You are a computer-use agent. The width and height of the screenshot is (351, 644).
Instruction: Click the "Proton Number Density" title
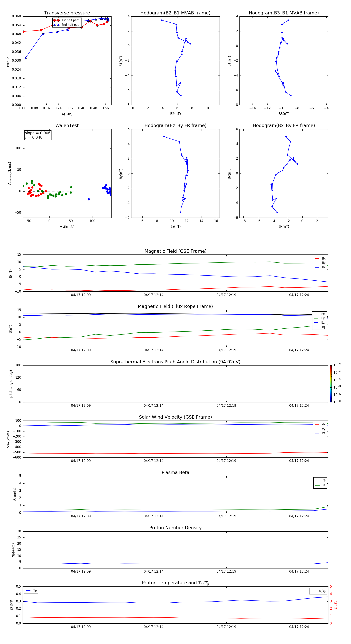pos(175,528)
